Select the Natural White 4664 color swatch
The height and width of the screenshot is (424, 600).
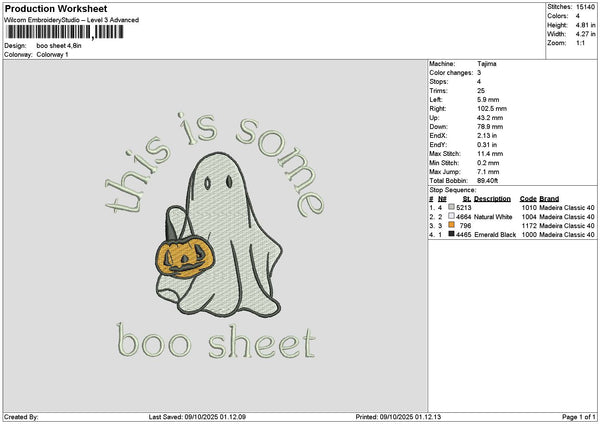point(452,216)
